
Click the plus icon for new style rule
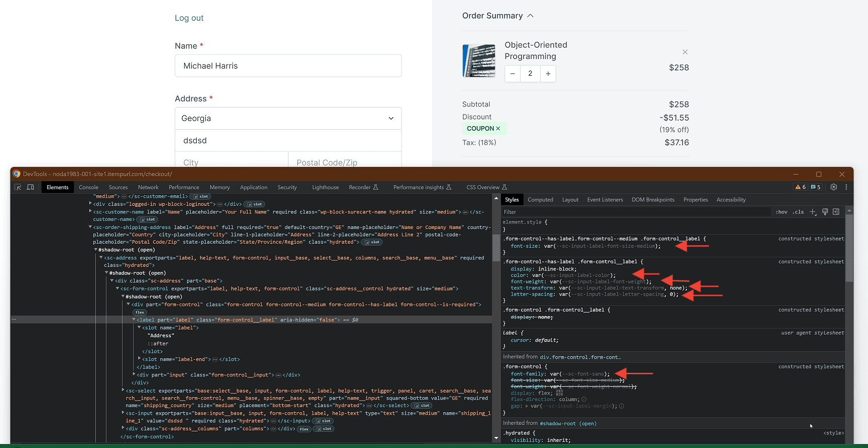tap(813, 212)
